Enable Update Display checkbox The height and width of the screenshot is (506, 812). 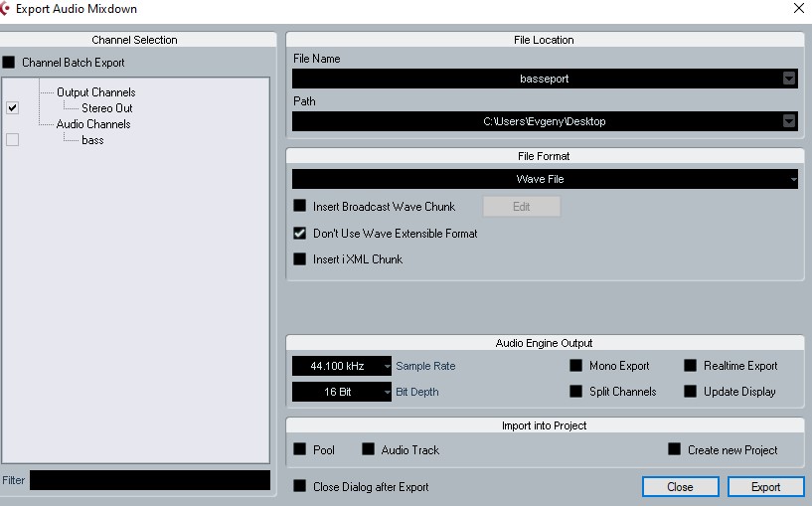point(691,391)
